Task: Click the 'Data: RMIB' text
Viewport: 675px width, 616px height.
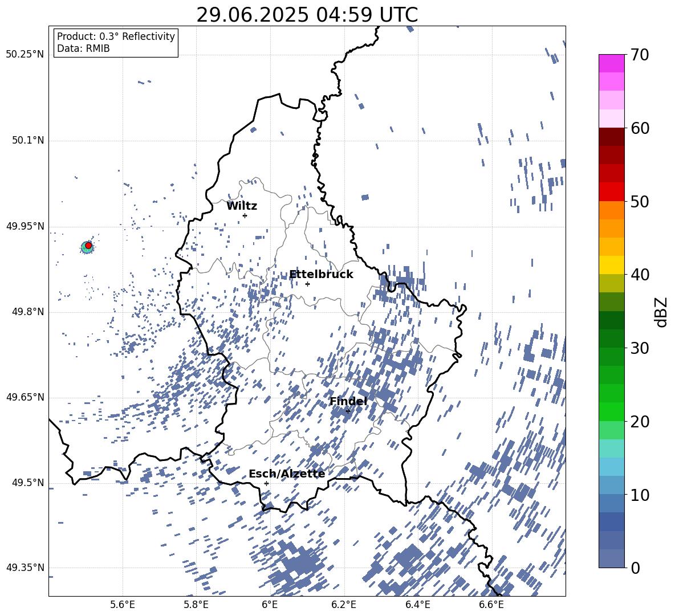Action: point(83,48)
